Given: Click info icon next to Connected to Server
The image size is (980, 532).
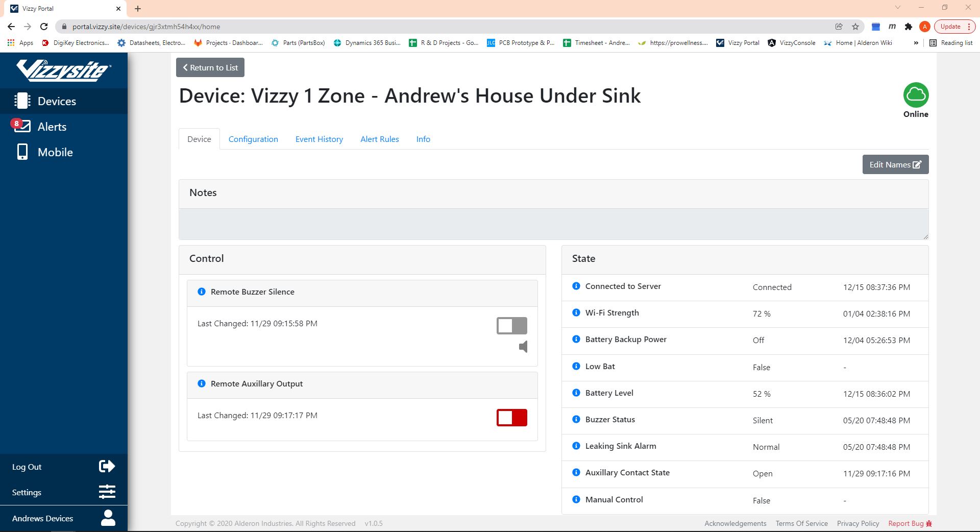Looking at the screenshot, I should [x=576, y=286].
